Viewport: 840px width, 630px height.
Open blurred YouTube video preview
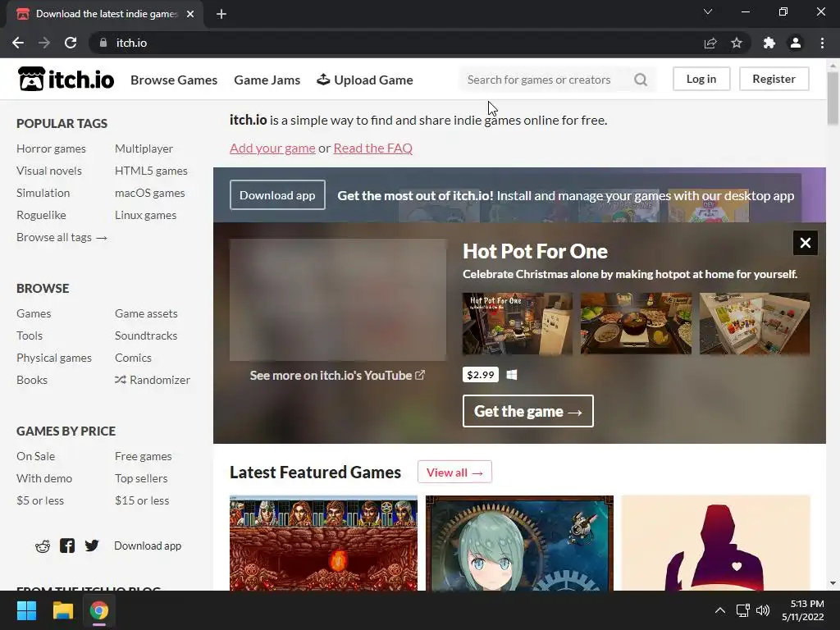[338, 300]
